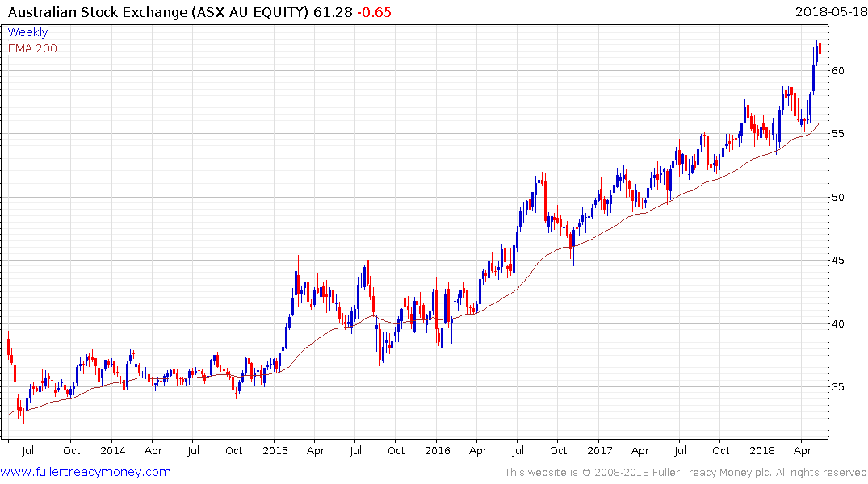Click the 45 price axis label
The height and width of the screenshot is (484, 868).
tap(837, 260)
